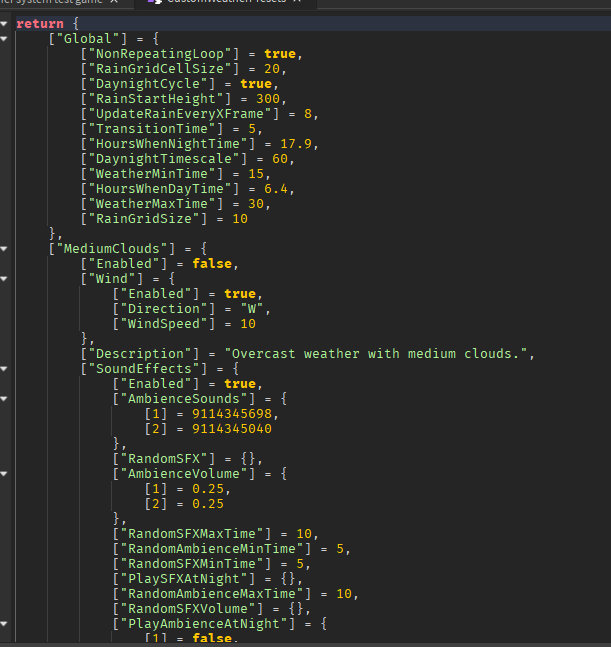Click the "AmbienceSounds" key name

tap(184, 399)
